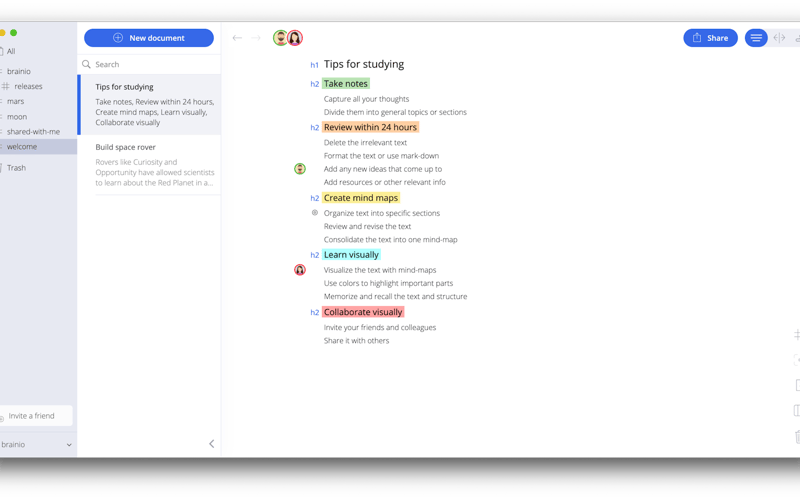800x500 pixels.
Task: Go back with the left arrow
Action: [x=237, y=38]
